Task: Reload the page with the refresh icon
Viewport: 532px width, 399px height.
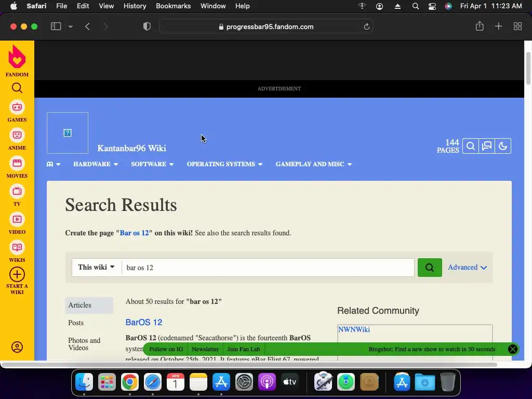Action: [366, 26]
